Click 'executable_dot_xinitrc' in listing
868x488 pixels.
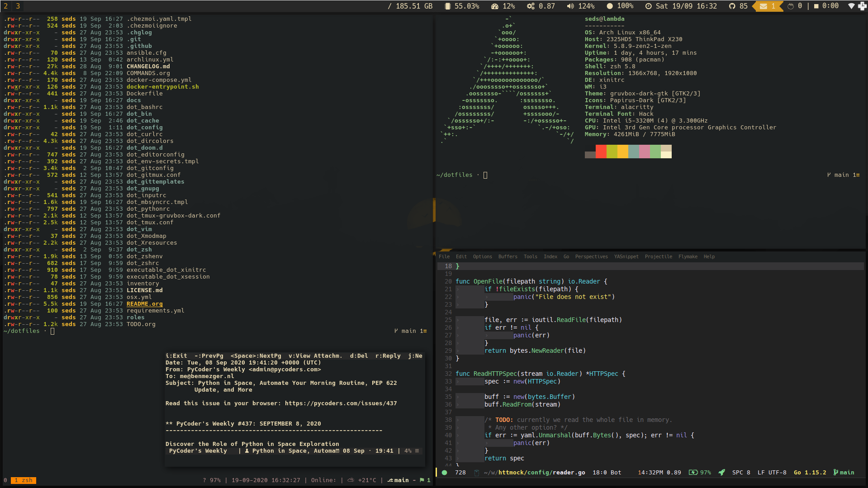pyautogui.click(x=166, y=270)
